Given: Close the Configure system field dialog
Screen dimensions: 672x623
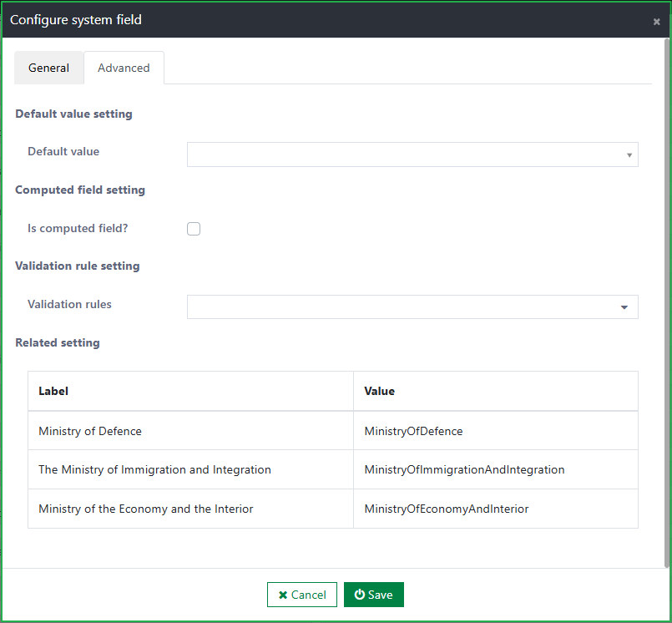Looking at the screenshot, I should (656, 22).
